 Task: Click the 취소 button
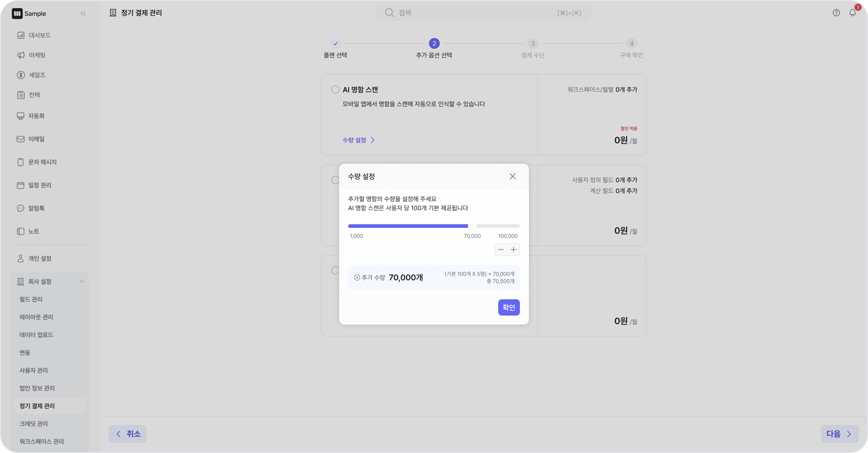[x=127, y=434]
